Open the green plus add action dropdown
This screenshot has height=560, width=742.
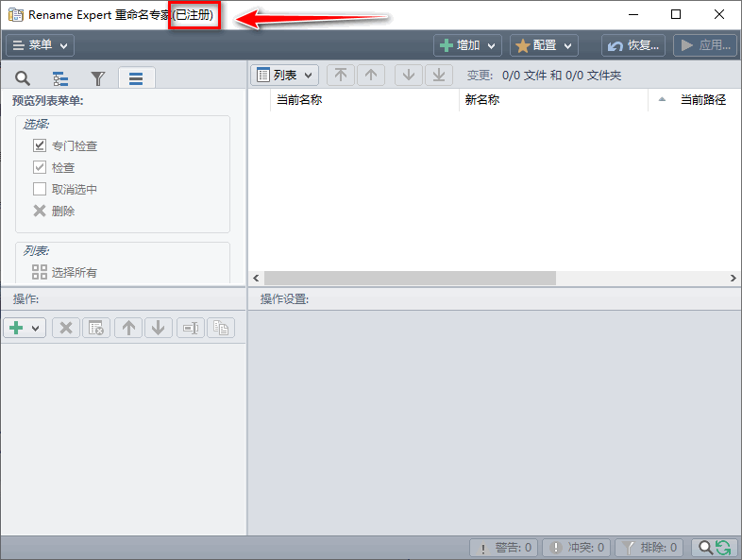tap(25, 328)
